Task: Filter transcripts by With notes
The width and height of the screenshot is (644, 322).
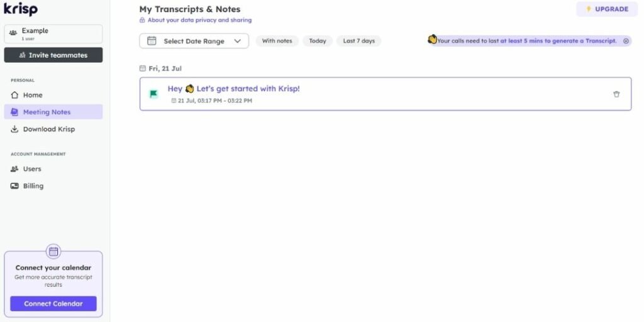Action: pyautogui.click(x=277, y=41)
